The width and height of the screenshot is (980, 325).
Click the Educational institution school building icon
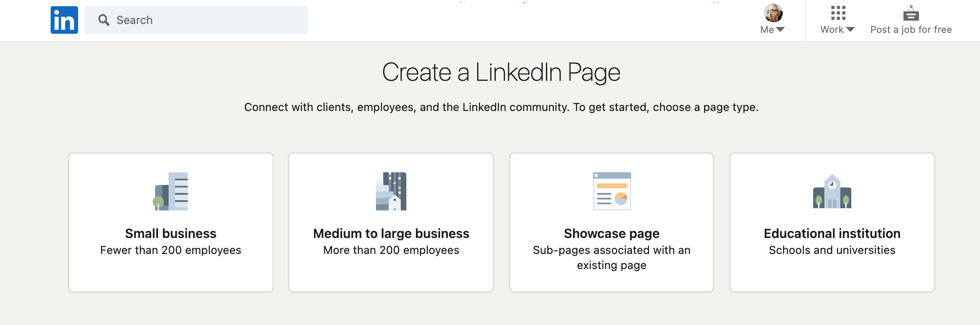point(832,191)
